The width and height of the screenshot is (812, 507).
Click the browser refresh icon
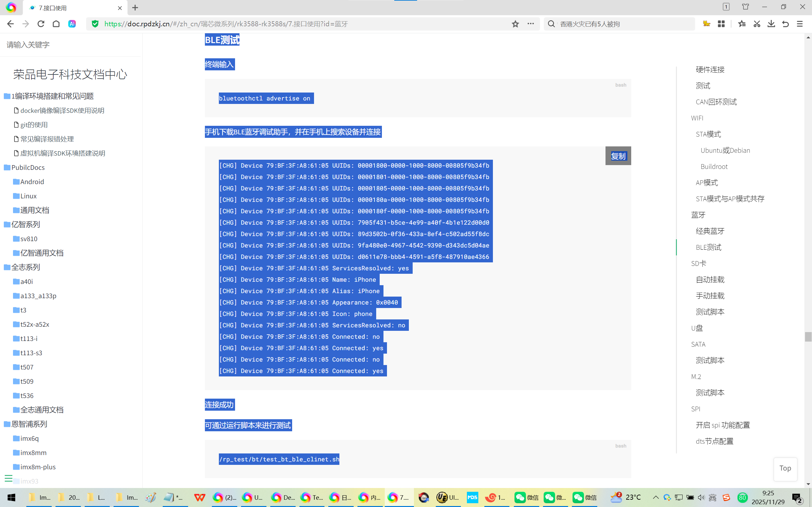pos(41,24)
